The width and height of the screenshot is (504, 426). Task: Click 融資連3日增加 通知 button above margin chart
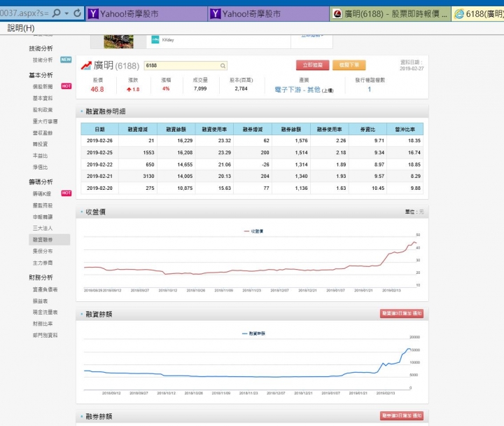point(401,314)
